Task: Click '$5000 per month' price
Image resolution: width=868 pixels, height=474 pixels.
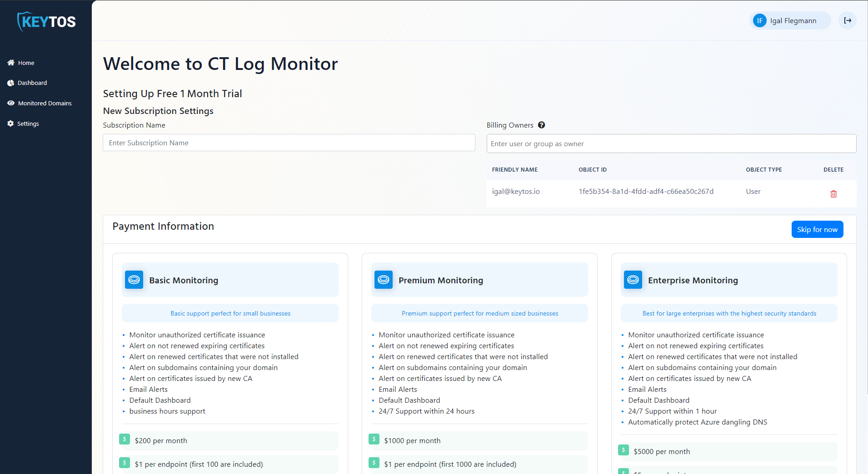Action: [x=662, y=451]
